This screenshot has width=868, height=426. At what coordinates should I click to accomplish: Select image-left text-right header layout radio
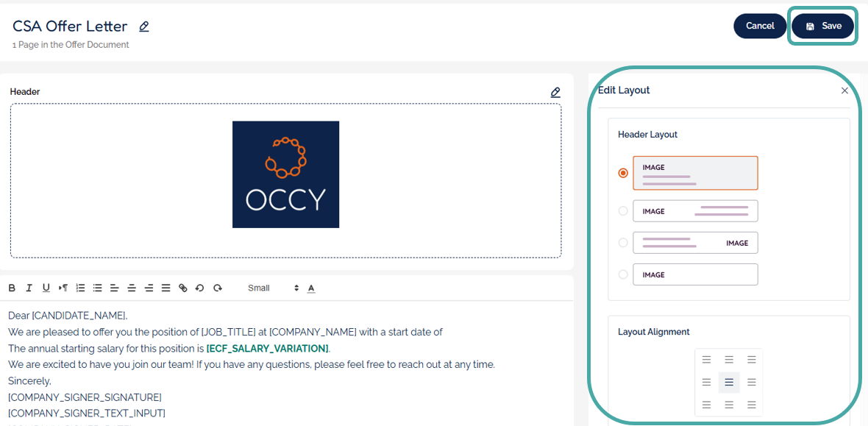tap(623, 210)
